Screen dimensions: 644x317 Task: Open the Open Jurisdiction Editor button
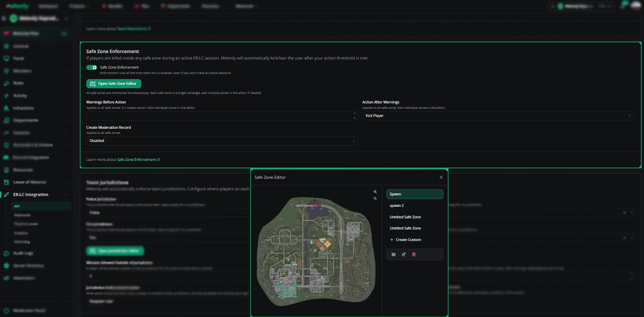pos(115,251)
